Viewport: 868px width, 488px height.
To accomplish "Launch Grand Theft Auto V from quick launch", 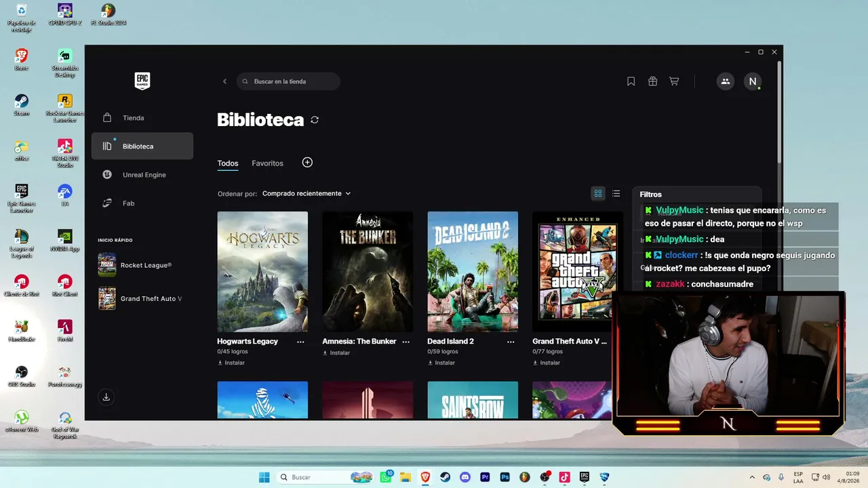I will point(143,299).
